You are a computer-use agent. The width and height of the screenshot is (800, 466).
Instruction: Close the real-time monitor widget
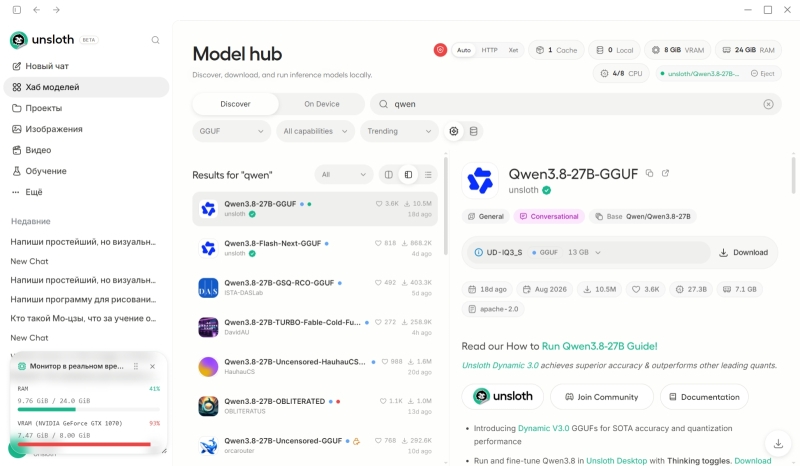click(x=153, y=366)
